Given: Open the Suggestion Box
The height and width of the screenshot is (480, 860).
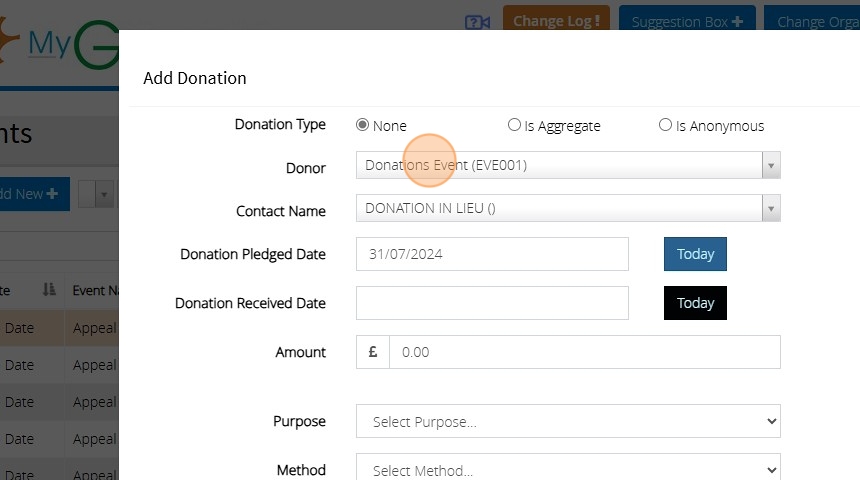Looking at the screenshot, I should coord(686,21).
